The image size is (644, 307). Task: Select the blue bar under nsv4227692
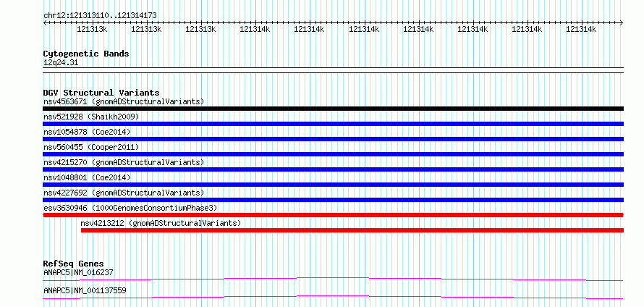pos(333,200)
